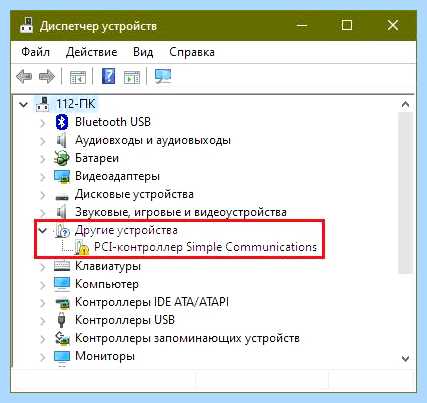
Task: Select Контроллеры запоминающих устройств label
Action: tap(187, 338)
